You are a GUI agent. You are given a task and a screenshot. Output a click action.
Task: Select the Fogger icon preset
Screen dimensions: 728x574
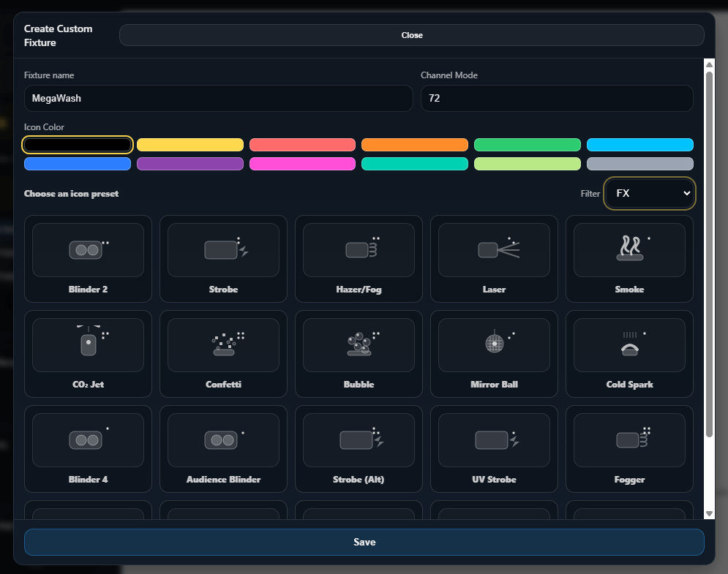pyautogui.click(x=629, y=449)
